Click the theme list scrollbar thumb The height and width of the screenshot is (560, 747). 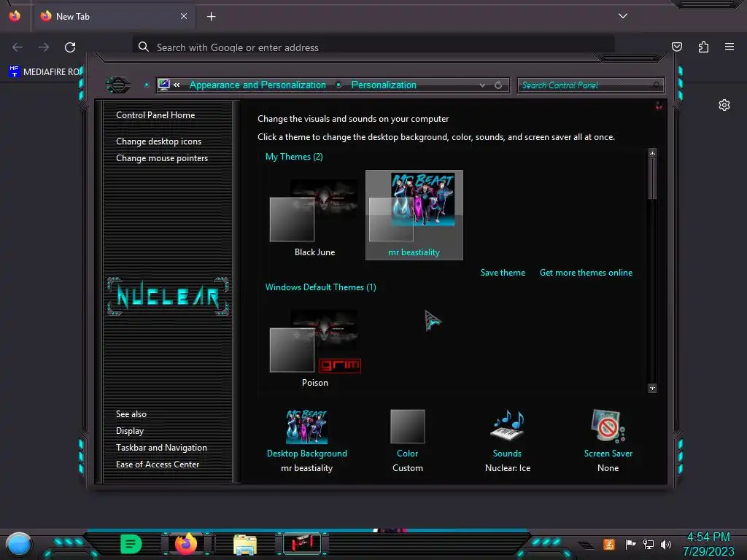click(x=652, y=179)
